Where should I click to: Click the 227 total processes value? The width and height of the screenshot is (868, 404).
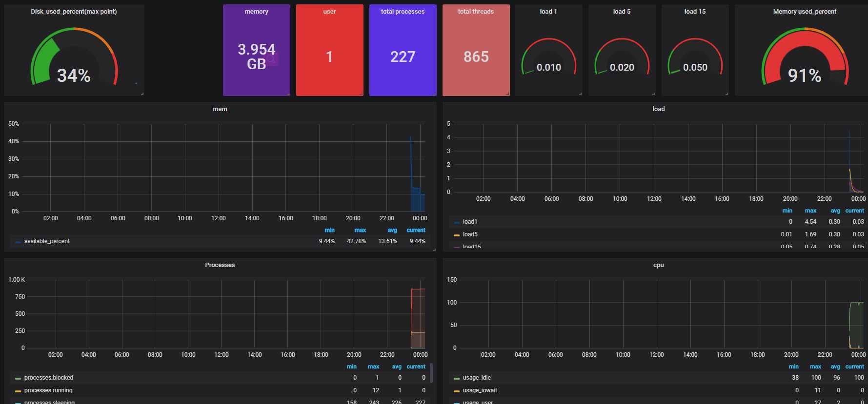click(x=403, y=57)
